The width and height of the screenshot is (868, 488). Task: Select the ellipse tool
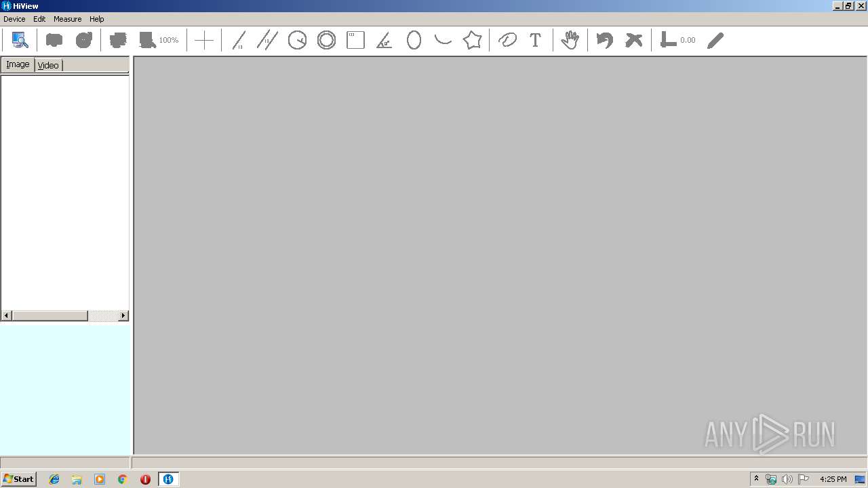[x=414, y=40]
